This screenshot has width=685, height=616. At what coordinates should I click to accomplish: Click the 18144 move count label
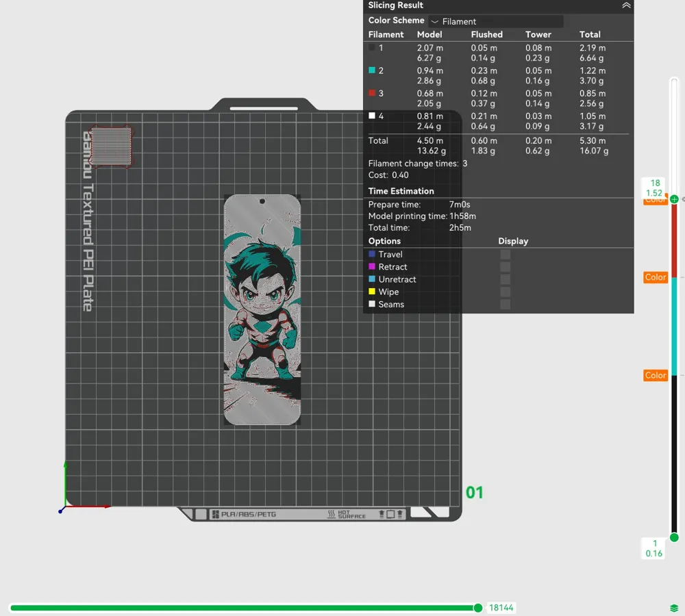pos(501,608)
